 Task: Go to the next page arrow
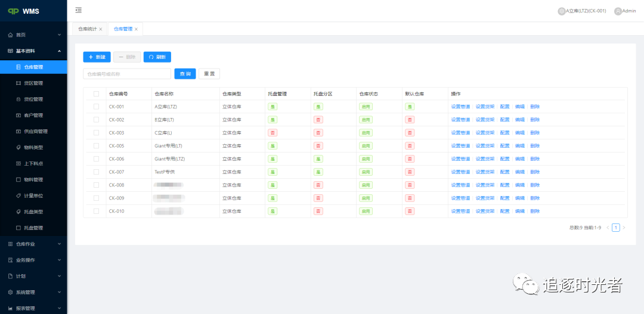coord(624,228)
